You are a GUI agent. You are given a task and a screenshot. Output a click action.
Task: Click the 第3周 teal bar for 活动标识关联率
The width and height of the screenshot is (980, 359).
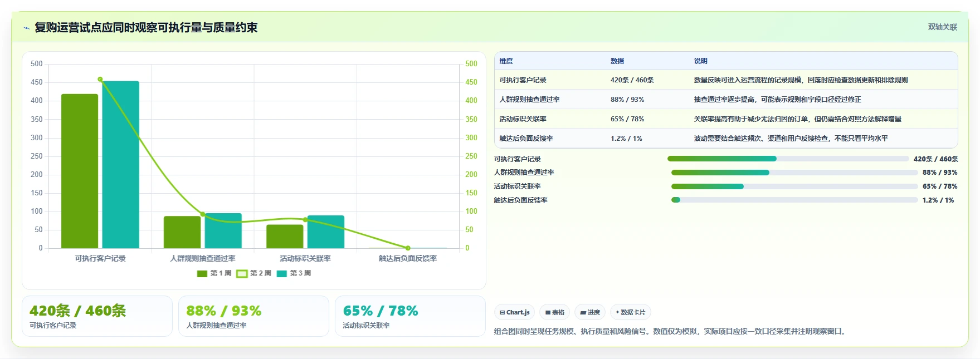tap(326, 232)
